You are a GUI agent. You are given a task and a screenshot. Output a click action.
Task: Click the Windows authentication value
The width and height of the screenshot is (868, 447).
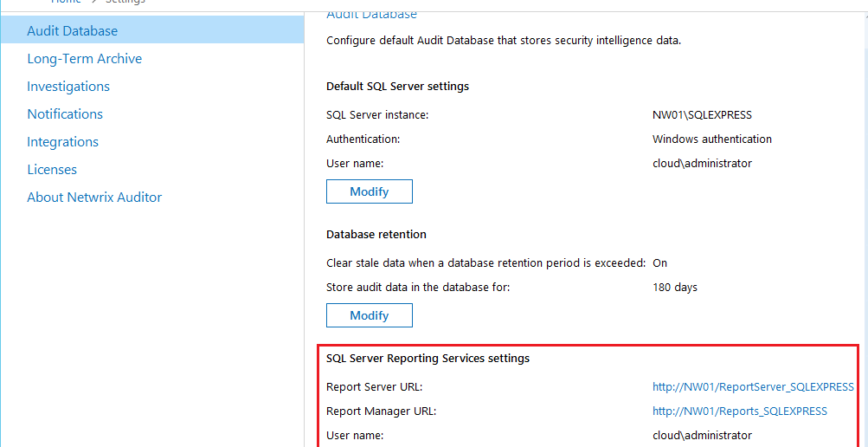pyautogui.click(x=711, y=139)
